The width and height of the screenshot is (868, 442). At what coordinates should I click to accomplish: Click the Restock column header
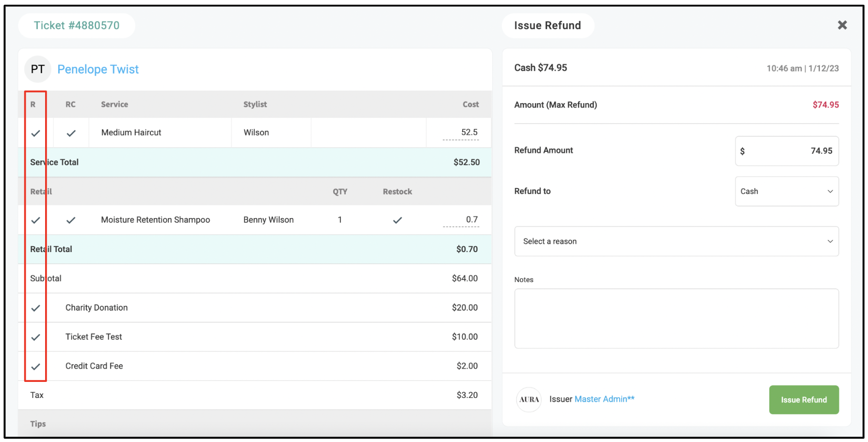397,191
